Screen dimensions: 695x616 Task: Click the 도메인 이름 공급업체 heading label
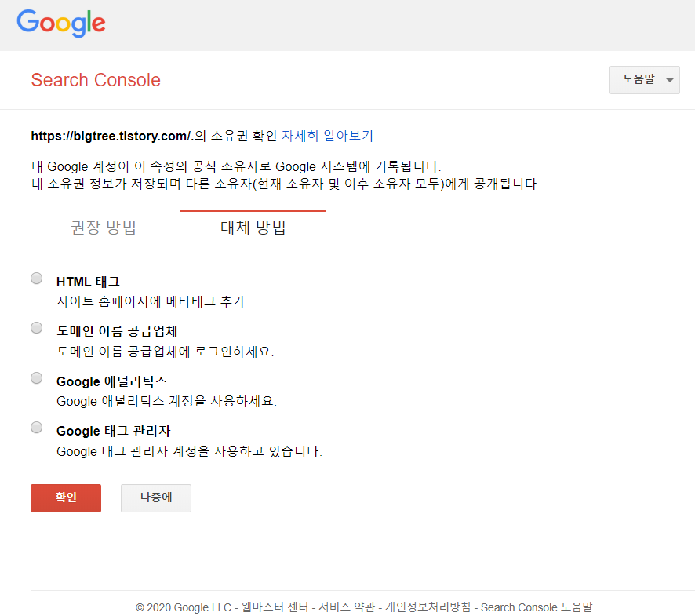pos(117,331)
